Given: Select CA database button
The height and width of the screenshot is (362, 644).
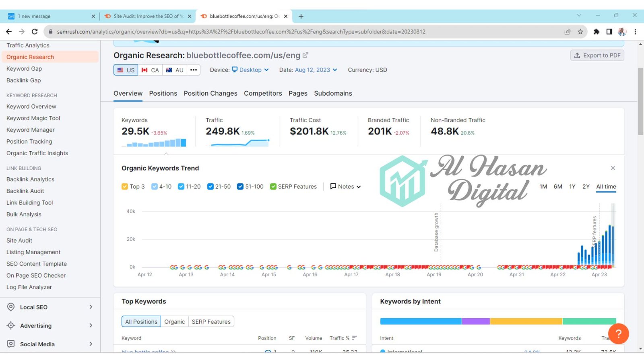Looking at the screenshot, I should 150,70.
